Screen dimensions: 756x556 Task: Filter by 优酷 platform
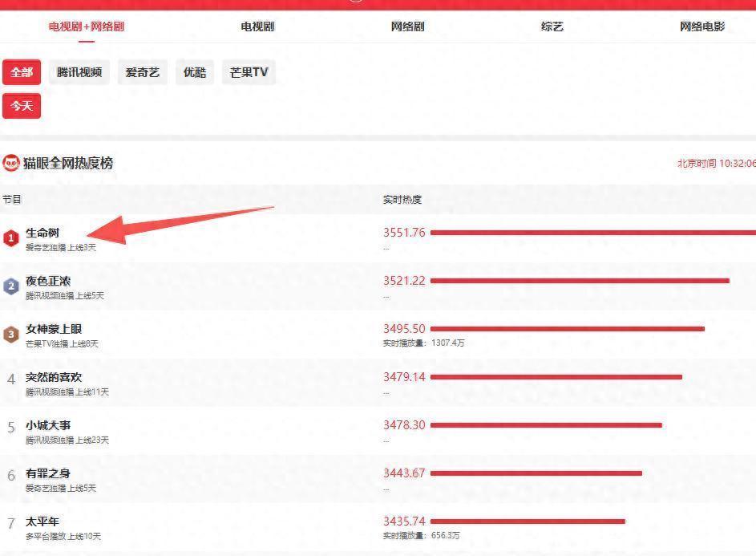pos(195,72)
